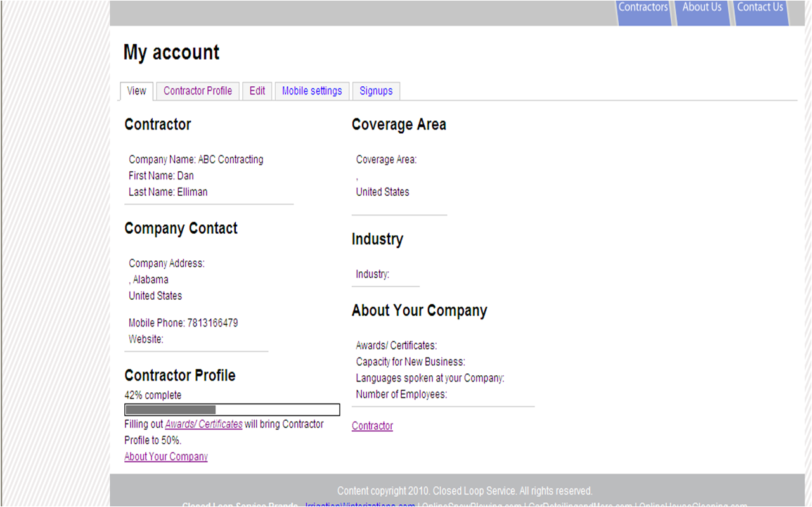812x507 pixels.
Task: Click the Coverage Area section heading
Action: coord(399,124)
